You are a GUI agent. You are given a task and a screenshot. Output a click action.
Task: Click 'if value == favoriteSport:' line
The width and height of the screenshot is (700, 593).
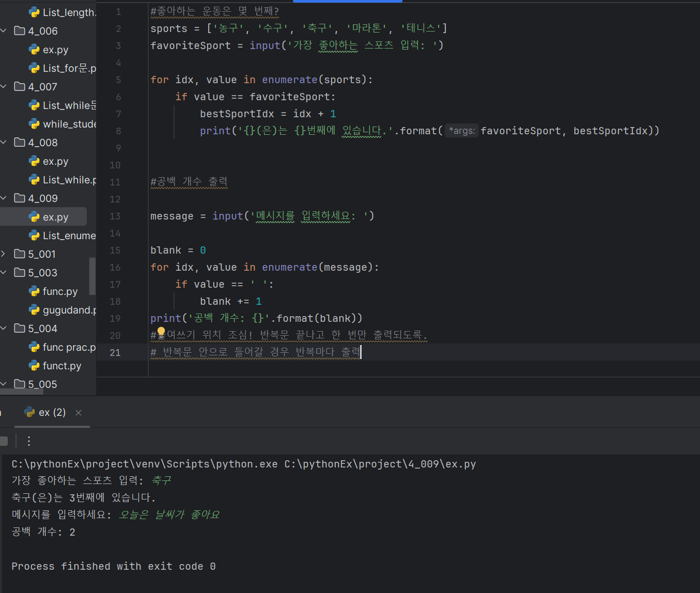click(255, 97)
